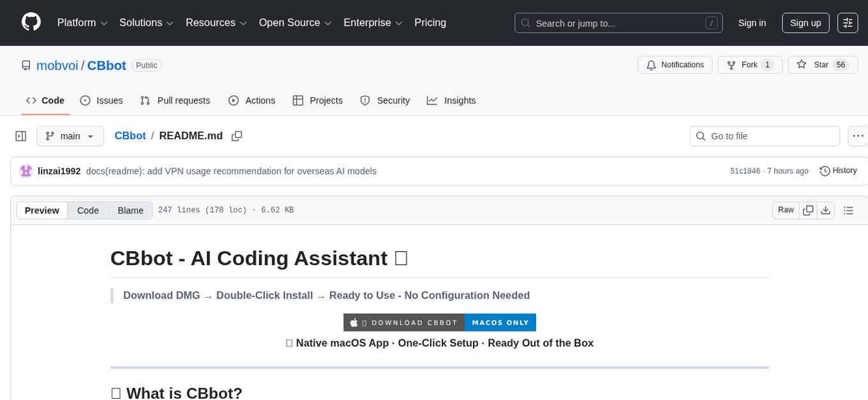Click linzai1992's avatar

click(x=26, y=171)
